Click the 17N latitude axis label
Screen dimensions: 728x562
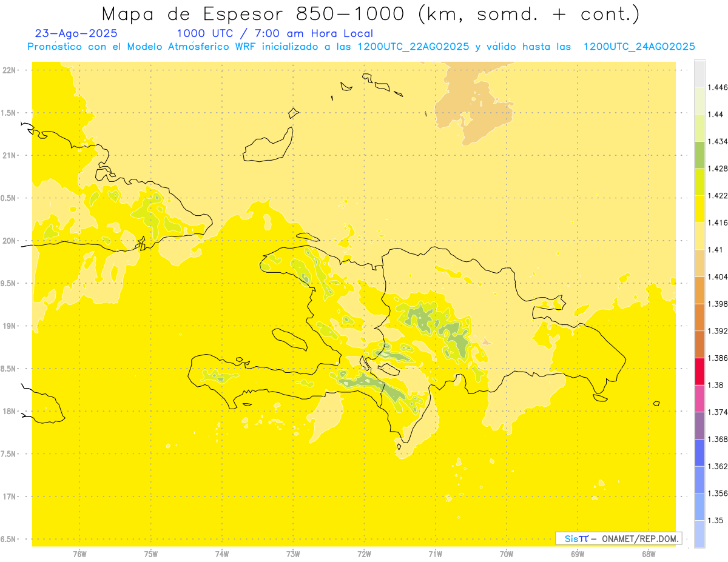click(9, 497)
